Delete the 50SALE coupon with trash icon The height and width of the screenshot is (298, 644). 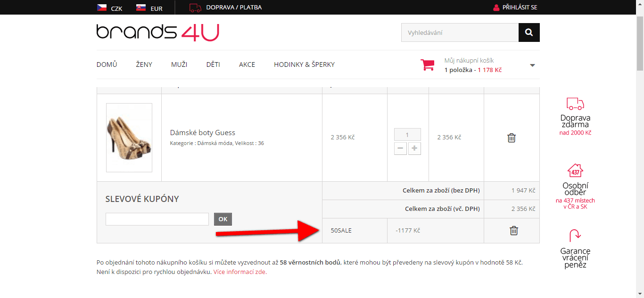tap(514, 231)
